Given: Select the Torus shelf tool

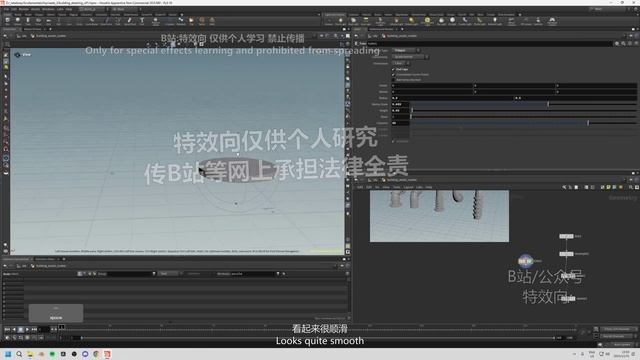Looking at the screenshot, I should [38, 21].
